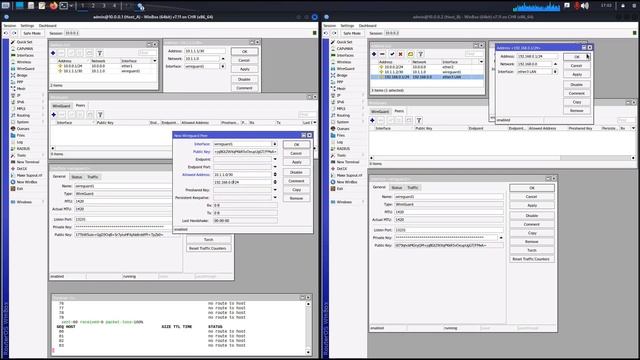Image resolution: width=640 pixels, height=360 pixels.
Task: Open filter in right Address List toolbar
Action: click(x=420, y=54)
